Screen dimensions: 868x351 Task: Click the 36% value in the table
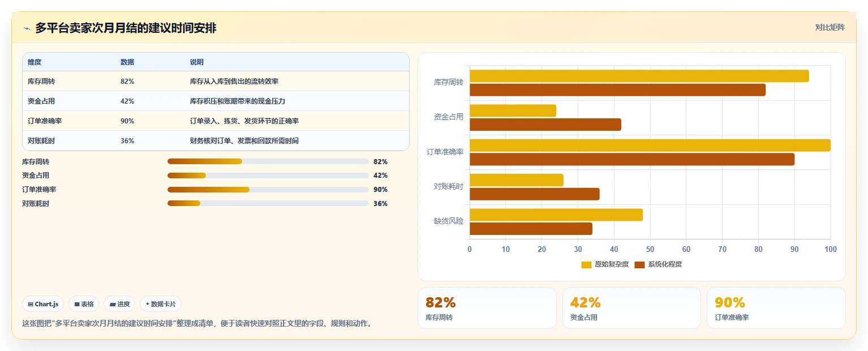click(x=127, y=141)
